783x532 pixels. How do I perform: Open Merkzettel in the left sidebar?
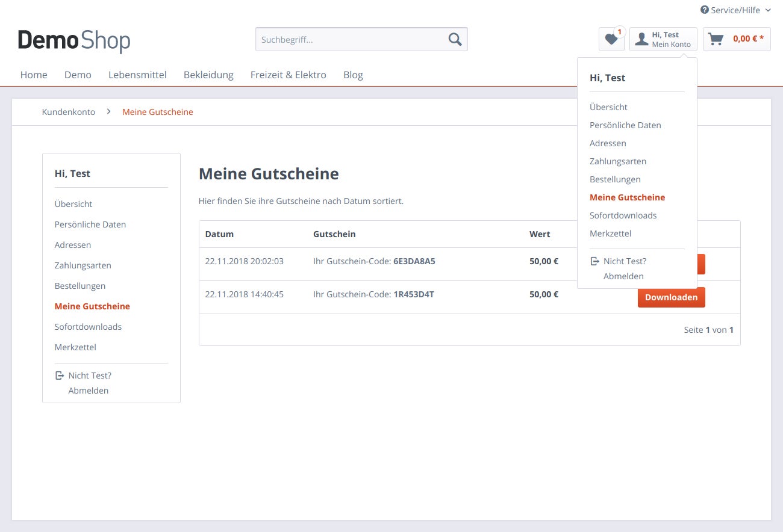click(75, 347)
